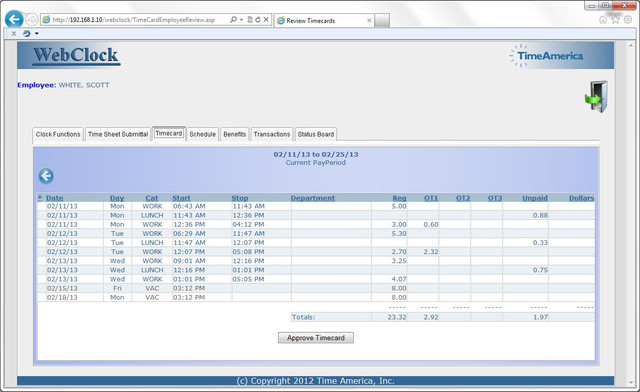Click the OT1 total 2.92
Viewport: 640px width, 392px height.
(431, 317)
